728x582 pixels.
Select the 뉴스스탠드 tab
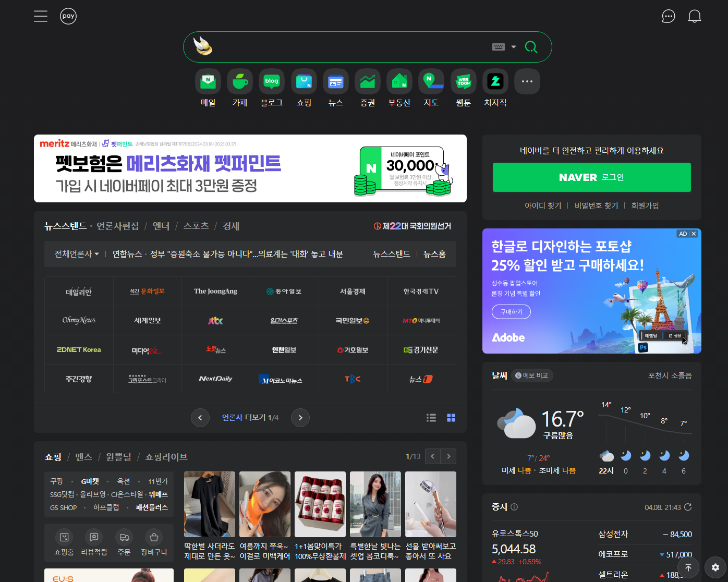tap(65, 226)
